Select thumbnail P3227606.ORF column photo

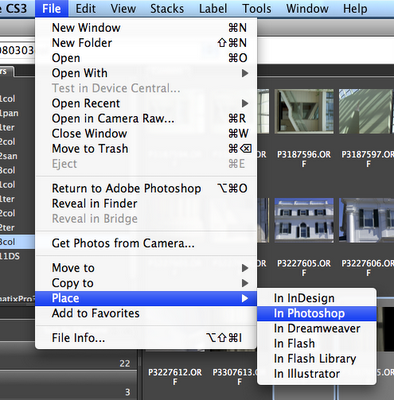[366, 220]
